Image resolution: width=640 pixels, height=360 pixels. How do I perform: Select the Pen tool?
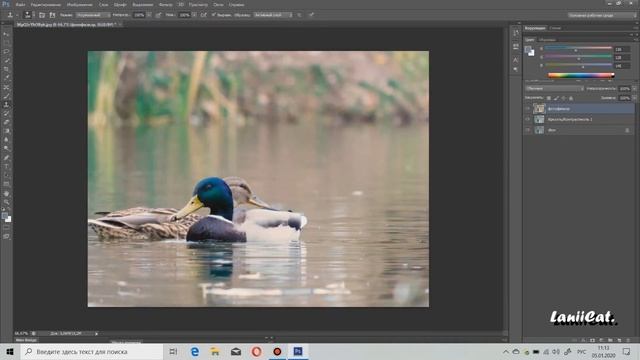(6, 158)
